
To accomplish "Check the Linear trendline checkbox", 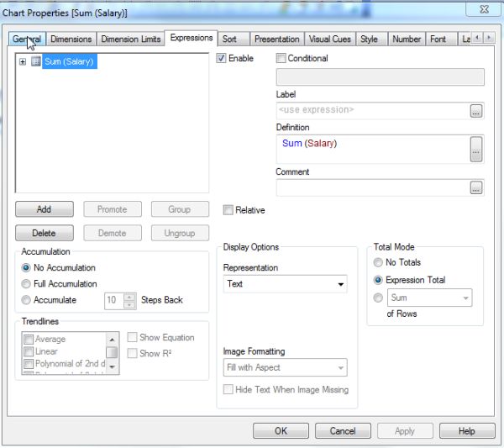I will coord(29,351).
